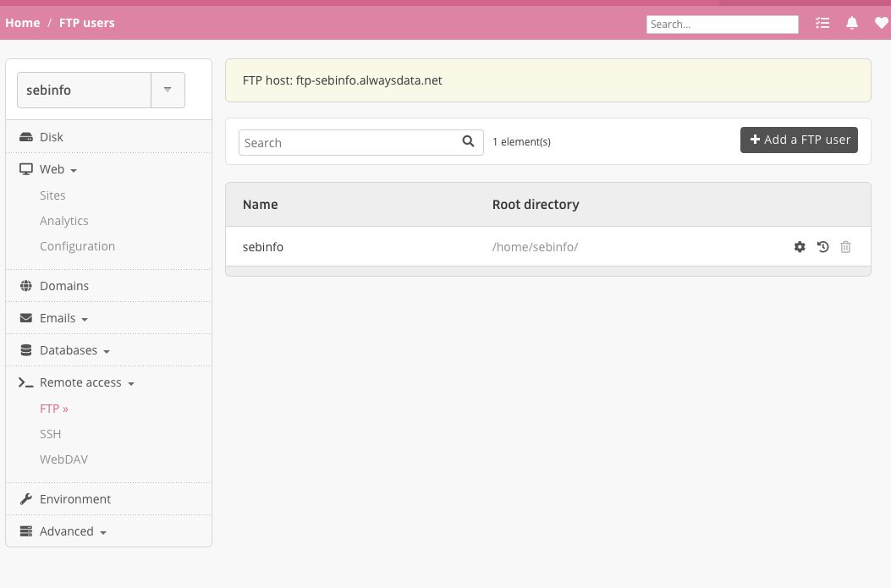The width and height of the screenshot is (891, 588).
Task: Collapse the Remote access menu
Action: [86, 382]
